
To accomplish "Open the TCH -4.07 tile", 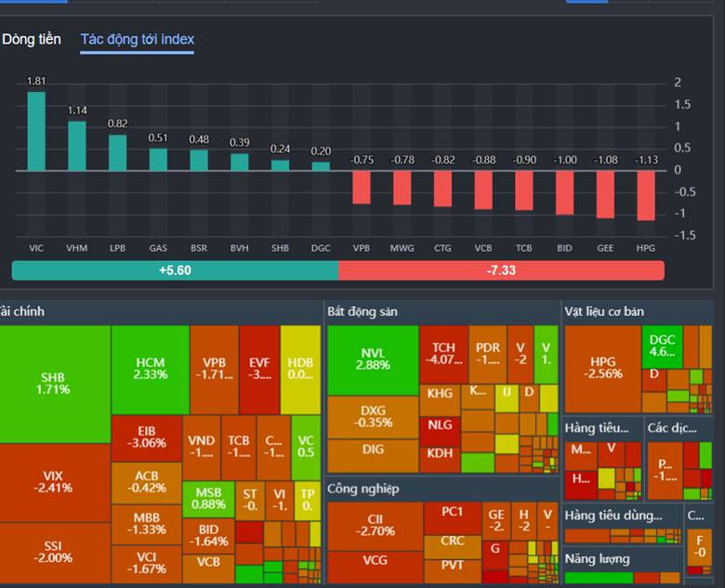I will (x=443, y=355).
